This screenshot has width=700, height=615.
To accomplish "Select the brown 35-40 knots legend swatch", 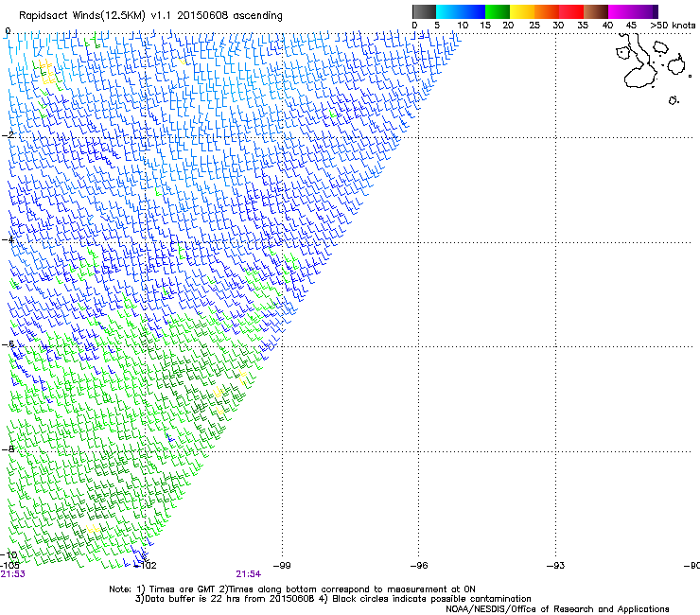I will click(x=596, y=11).
